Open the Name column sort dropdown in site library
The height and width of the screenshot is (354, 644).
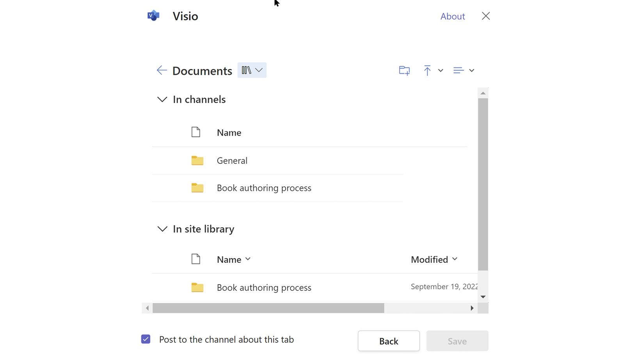pyautogui.click(x=234, y=259)
